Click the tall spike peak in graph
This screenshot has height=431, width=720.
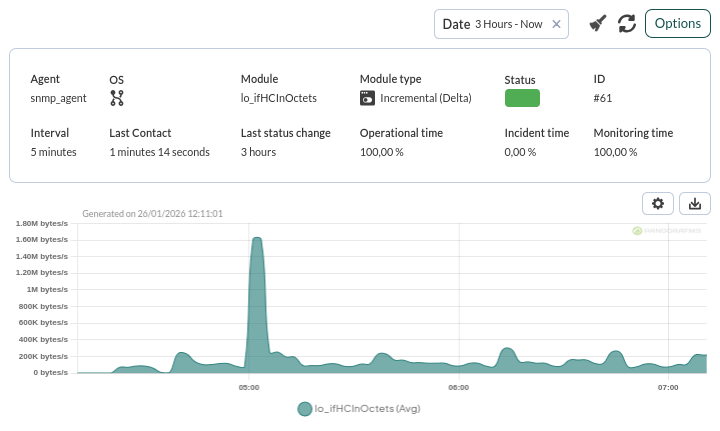tap(257, 239)
